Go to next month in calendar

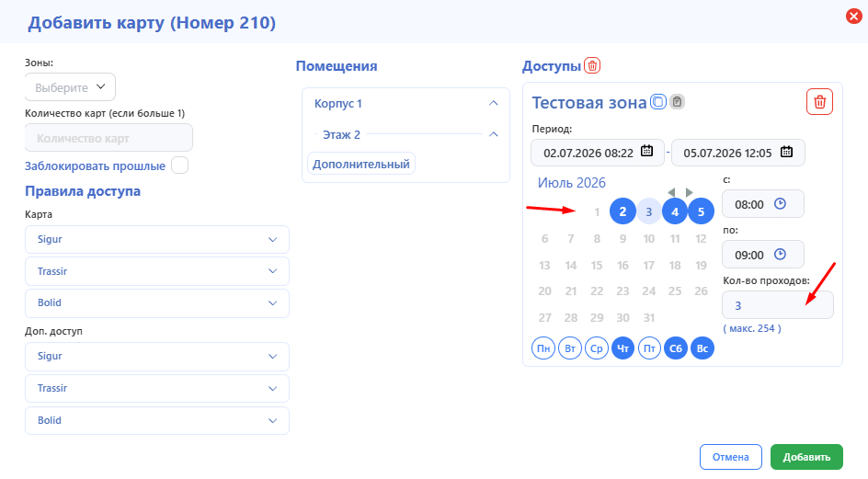click(690, 192)
